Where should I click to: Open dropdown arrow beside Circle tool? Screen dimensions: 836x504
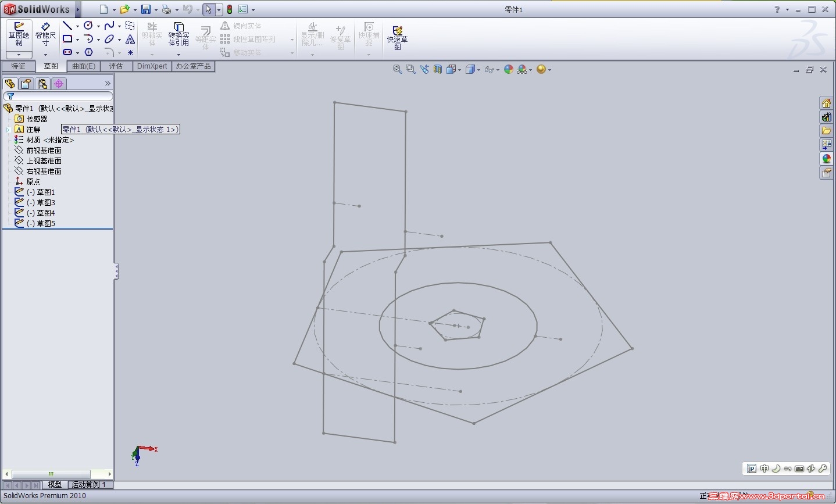[98, 26]
